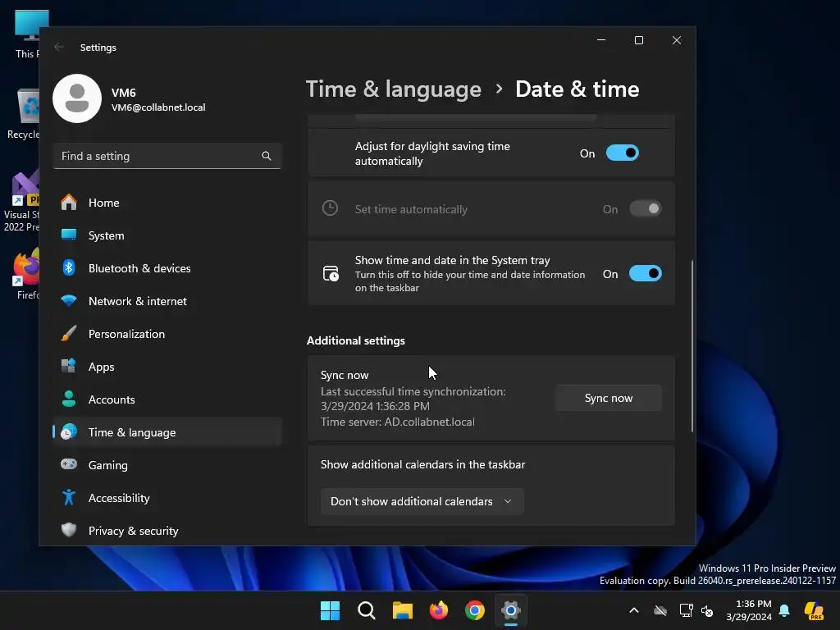The height and width of the screenshot is (630, 840).
Task: Select the Firefox desktop shortcut
Action: click(27, 273)
